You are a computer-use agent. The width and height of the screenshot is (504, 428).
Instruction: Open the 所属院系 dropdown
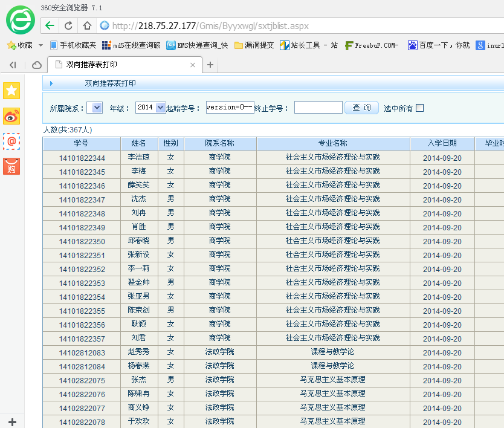[95, 108]
